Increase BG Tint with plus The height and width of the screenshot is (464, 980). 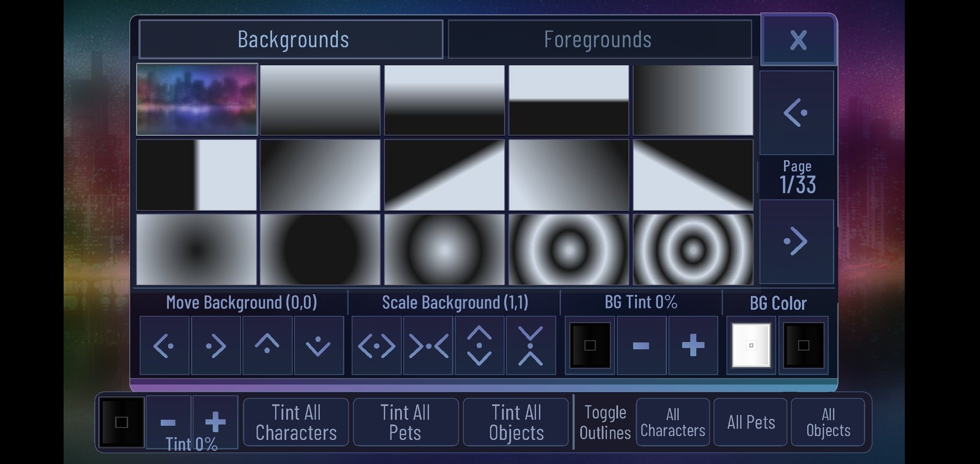coord(693,345)
